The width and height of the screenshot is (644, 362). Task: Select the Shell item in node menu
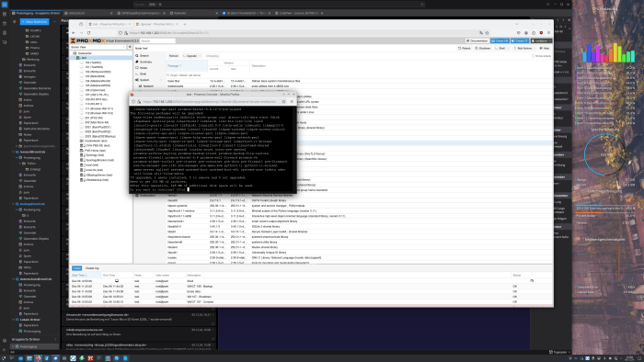point(143,74)
